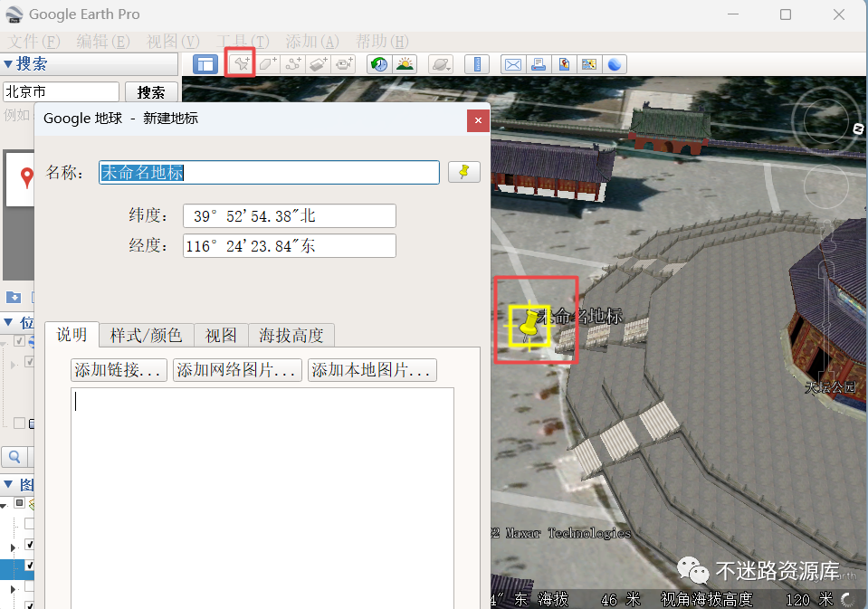Activate the ruler measurement tool
The image size is (868, 609).
[477, 64]
